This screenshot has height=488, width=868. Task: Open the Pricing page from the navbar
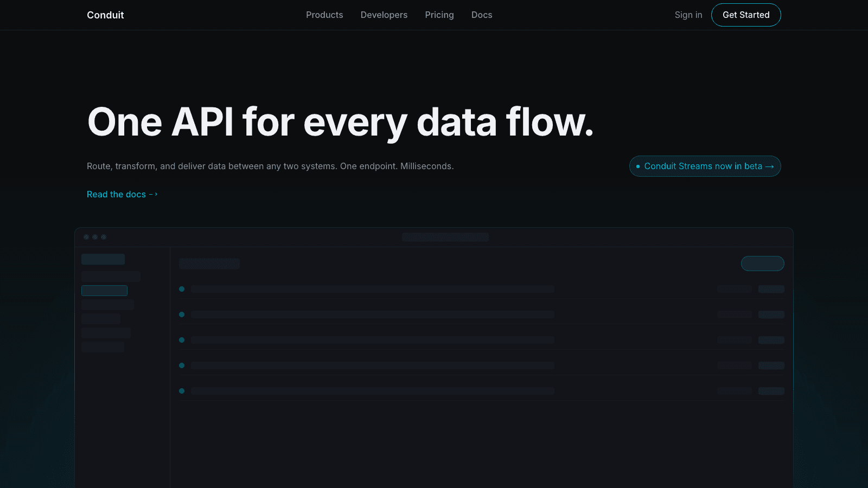(439, 15)
